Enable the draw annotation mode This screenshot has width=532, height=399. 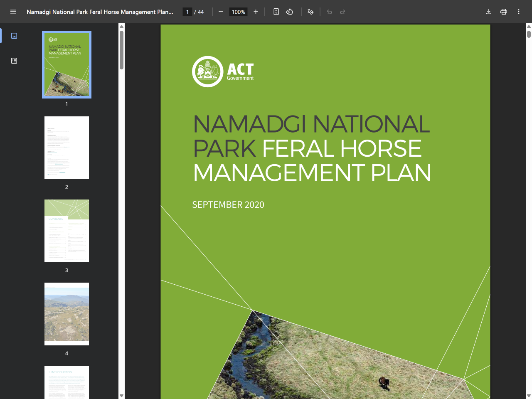(310, 12)
